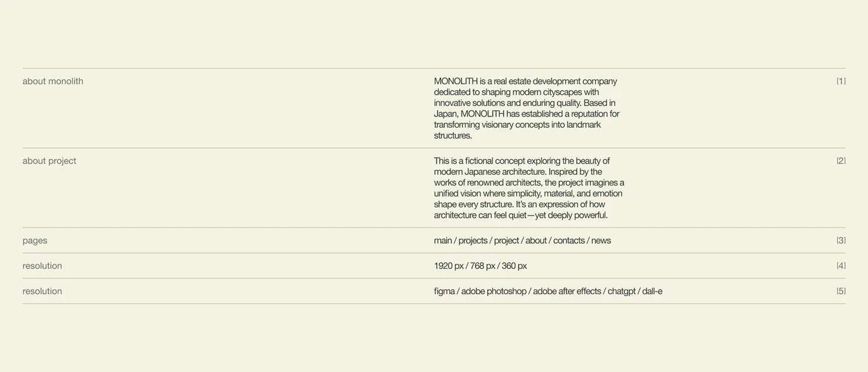This screenshot has height=372, width=868.
Task: Click the "about project" section heading
Action: (49, 161)
